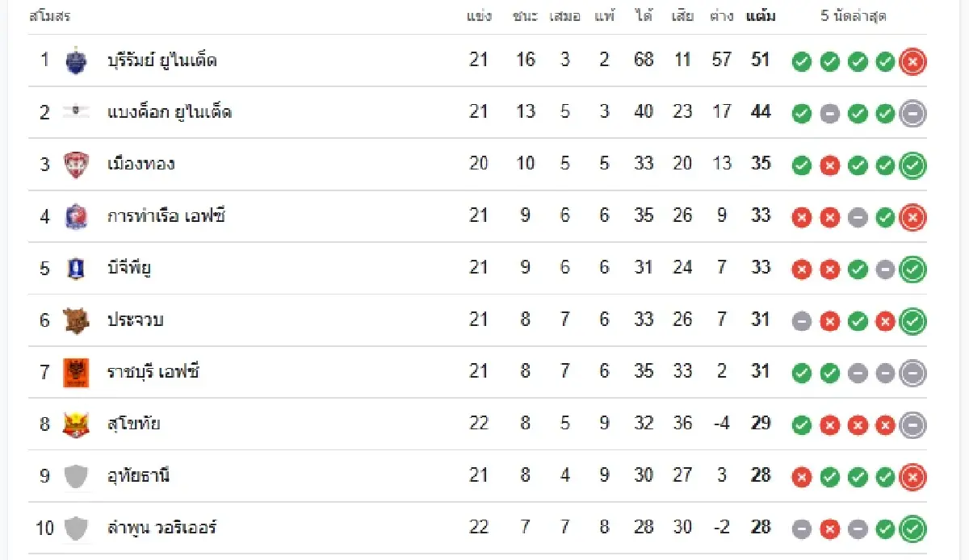Click the grey shield beside ลำพูน วอริเออร์
The width and height of the screenshot is (969, 560).
(x=76, y=529)
